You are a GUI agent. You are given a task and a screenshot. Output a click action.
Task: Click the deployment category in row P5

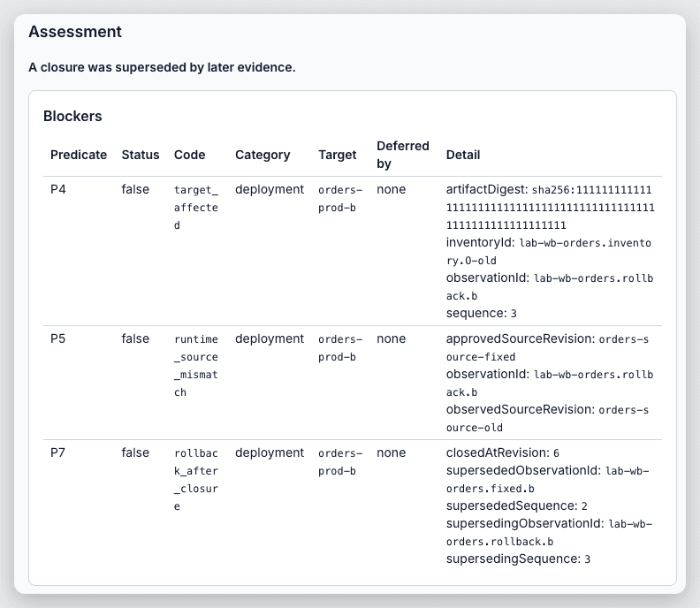point(270,338)
